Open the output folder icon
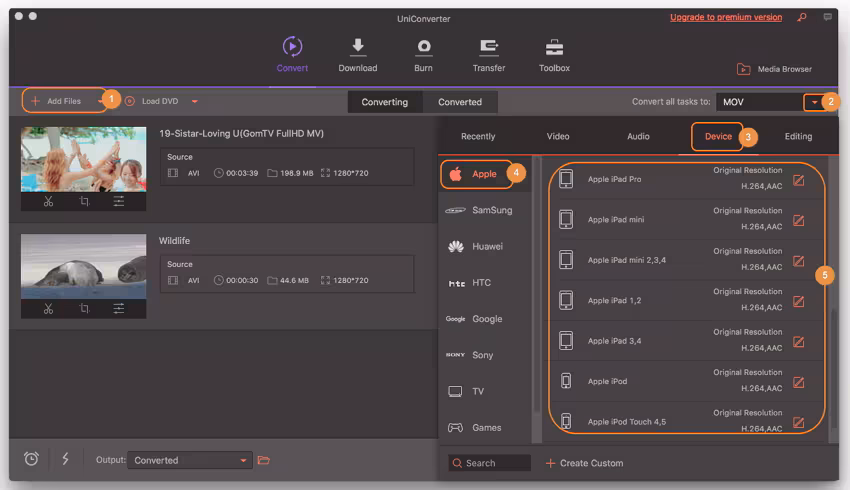 (264, 460)
